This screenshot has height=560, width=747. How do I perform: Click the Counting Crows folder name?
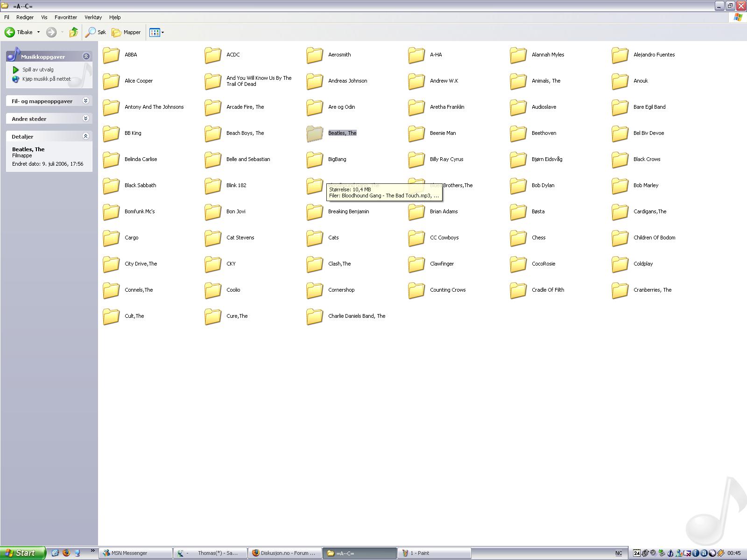tap(448, 290)
